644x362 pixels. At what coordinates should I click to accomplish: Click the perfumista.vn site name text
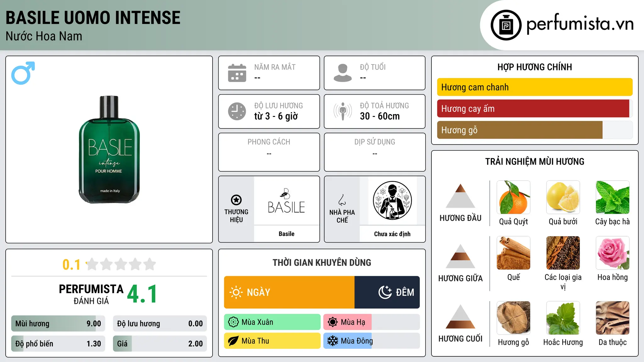[x=580, y=24]
